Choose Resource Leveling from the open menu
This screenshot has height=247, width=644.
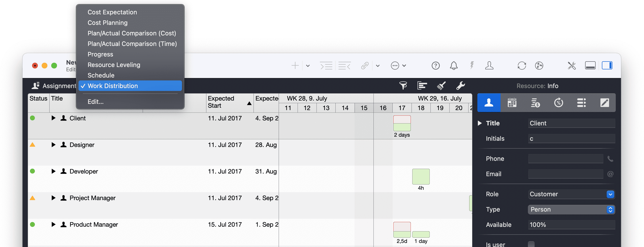click(x=114, y=64)
